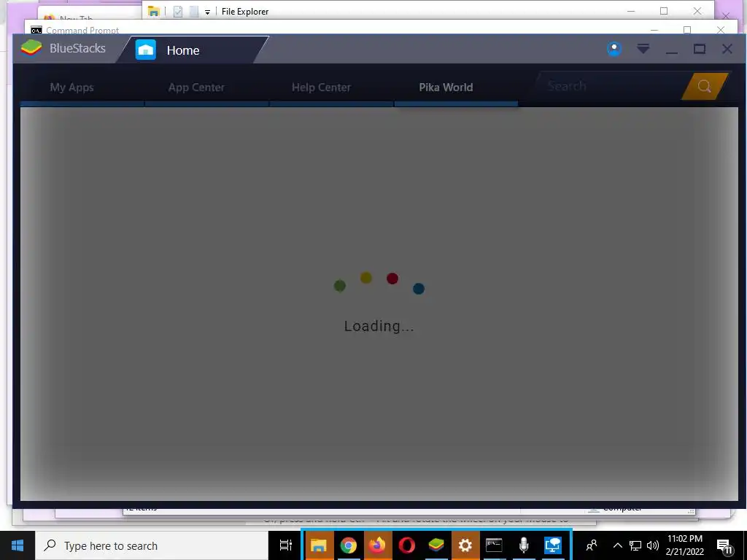
Task: Open Google Chrome from taskbar
Action: [348, 545]
